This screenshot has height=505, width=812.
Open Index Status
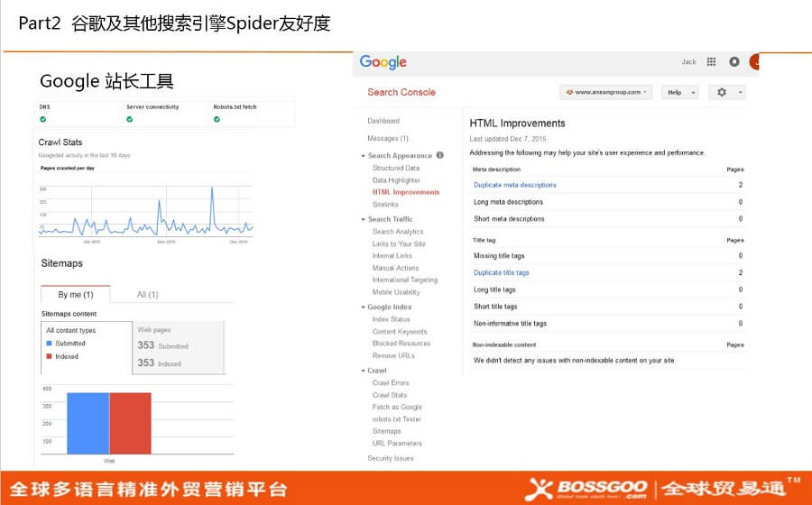(391, 319)
